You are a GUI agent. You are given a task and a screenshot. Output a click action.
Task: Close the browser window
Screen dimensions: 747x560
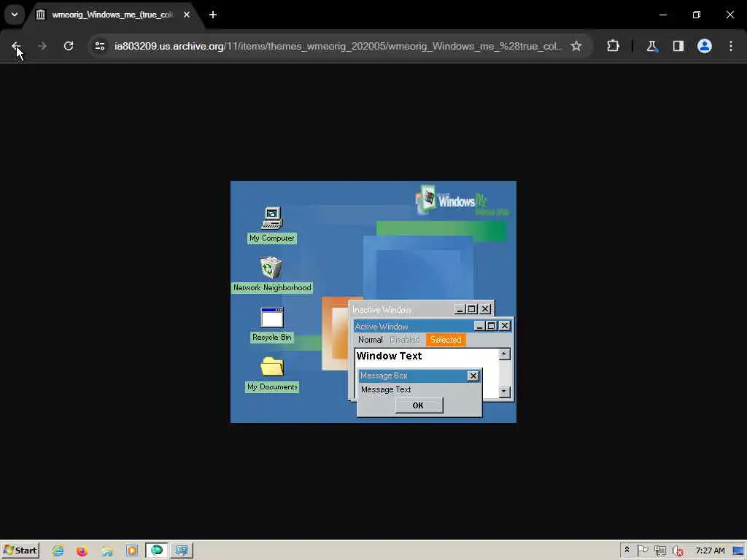729,15
